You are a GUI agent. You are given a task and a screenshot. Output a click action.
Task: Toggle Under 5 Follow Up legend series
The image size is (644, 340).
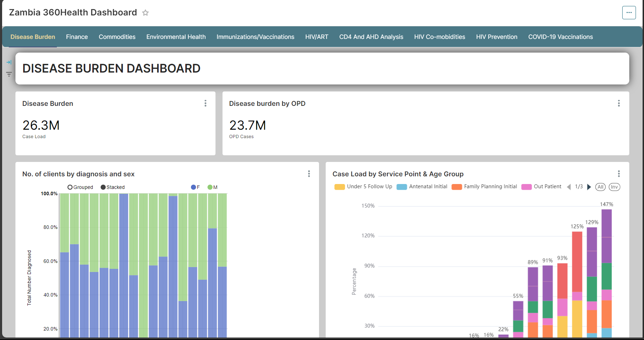click(363, 186)
